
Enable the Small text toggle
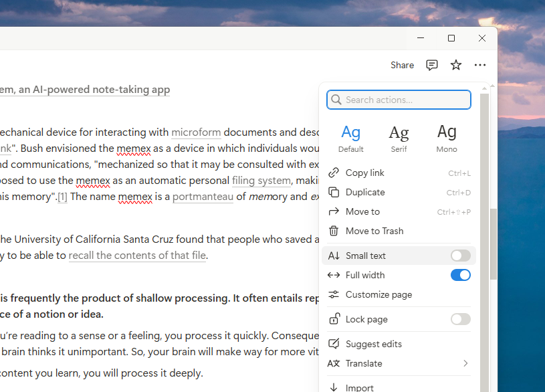[x=461, y=256]
